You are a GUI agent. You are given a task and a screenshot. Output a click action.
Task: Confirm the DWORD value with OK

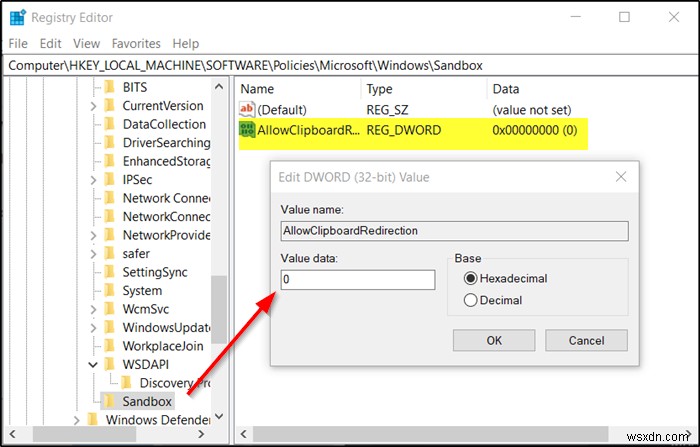point(494,340)
